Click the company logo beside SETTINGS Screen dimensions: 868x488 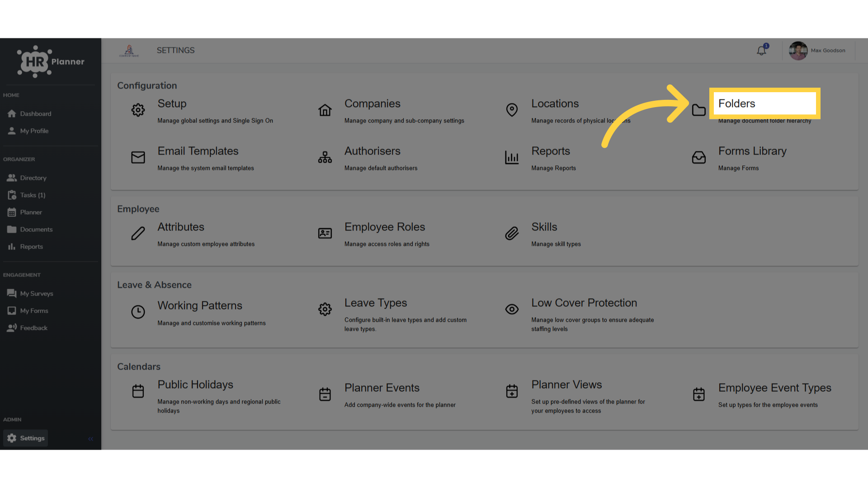pos(129,51)
